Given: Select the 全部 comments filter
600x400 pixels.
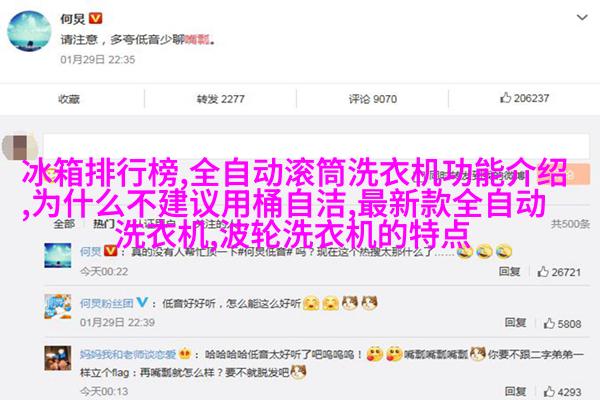Looking at the screenshot, I should tap(64, 224).
